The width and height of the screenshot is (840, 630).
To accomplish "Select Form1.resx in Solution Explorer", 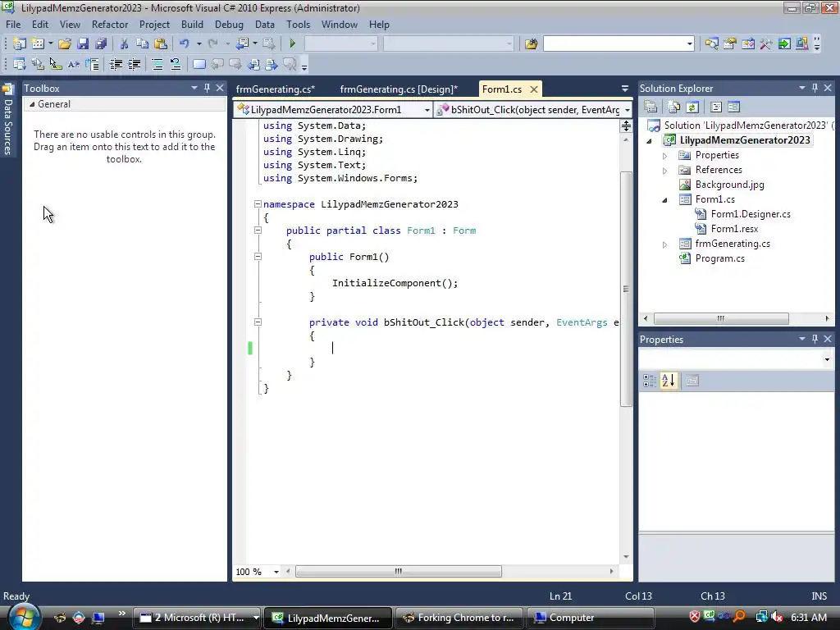I will 734,229.
